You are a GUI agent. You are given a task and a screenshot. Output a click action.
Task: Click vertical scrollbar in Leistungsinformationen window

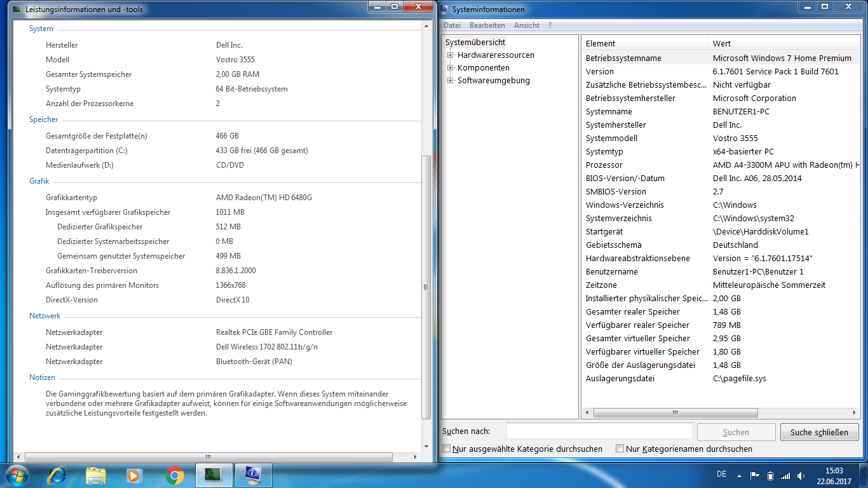coord(426,286)
